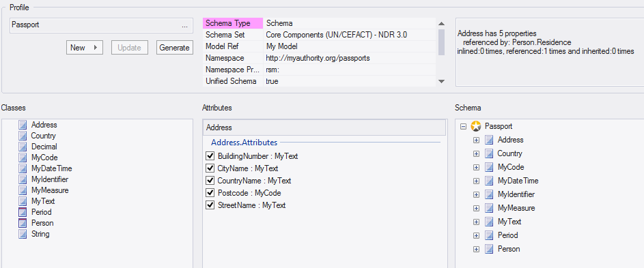Click the Address header in Attributes panel
The width and height of the screenshot is (644, 268).
tap(324, 128)
